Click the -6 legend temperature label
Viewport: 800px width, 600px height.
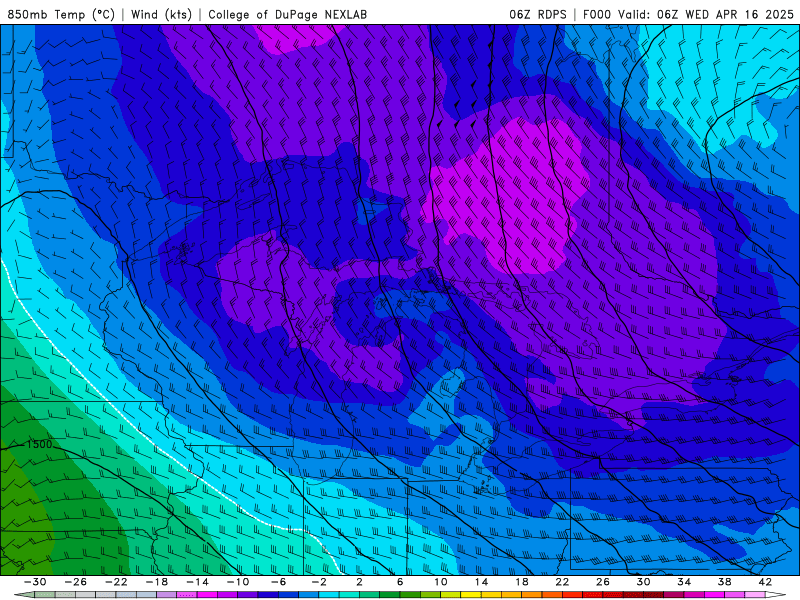coord(279,582)
